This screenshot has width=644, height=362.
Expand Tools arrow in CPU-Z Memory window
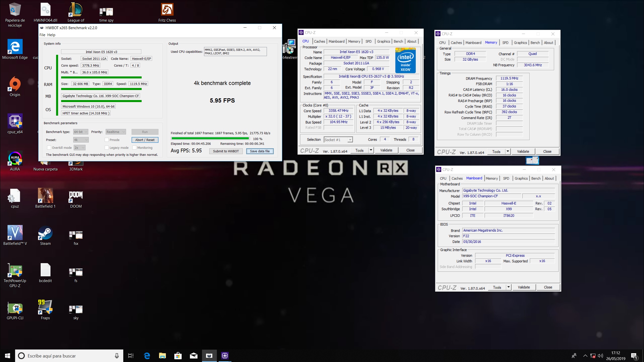pyautogui.click(x=508, y=151)
